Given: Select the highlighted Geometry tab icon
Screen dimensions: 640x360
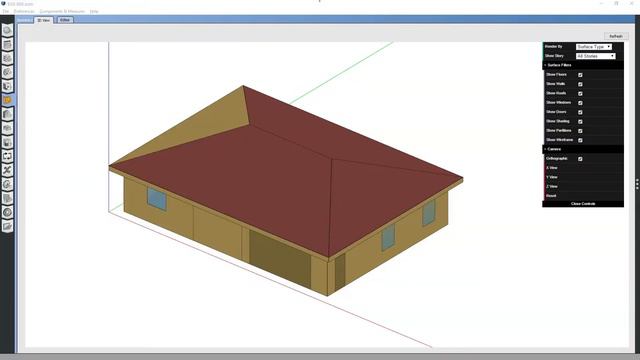Looking at the screenshot, I should click(x=7, y=100).
